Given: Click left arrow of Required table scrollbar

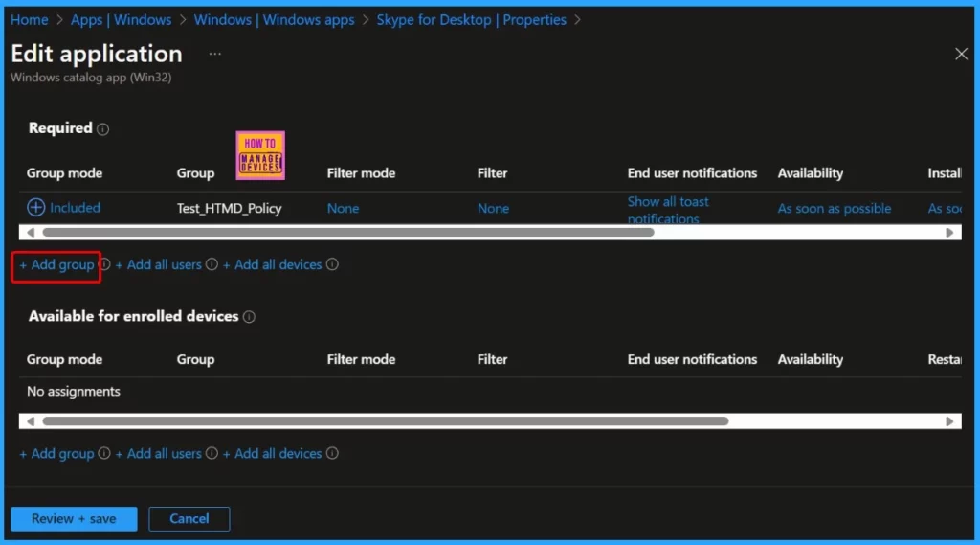Looking at the screenshot, I should [30, 232].
